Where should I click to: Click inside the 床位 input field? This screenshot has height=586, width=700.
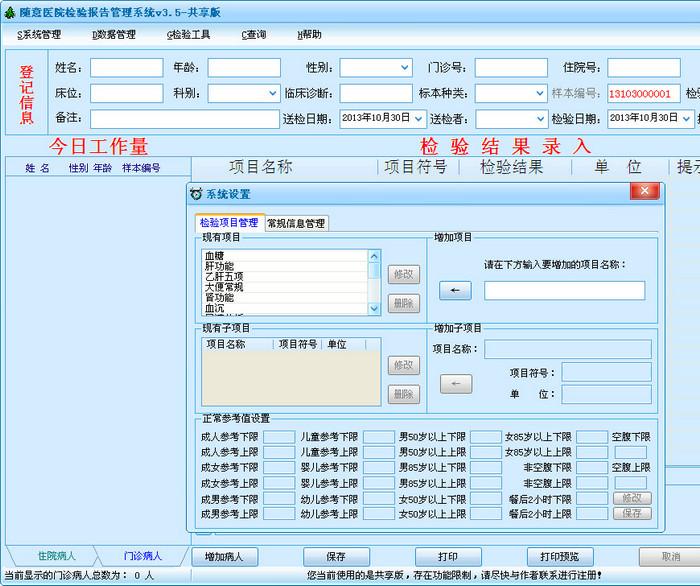[127, 93]
